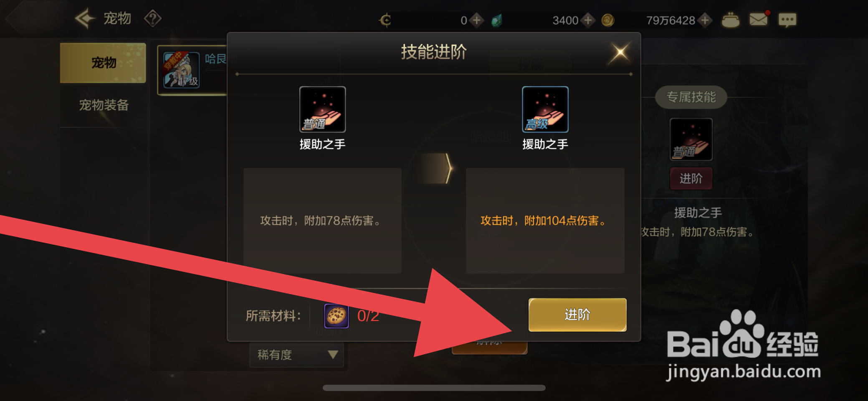This screenshot has height=401, width=868.
Task: Click the 专属技能 skill icon on right panel
Action: pos(691,139)
